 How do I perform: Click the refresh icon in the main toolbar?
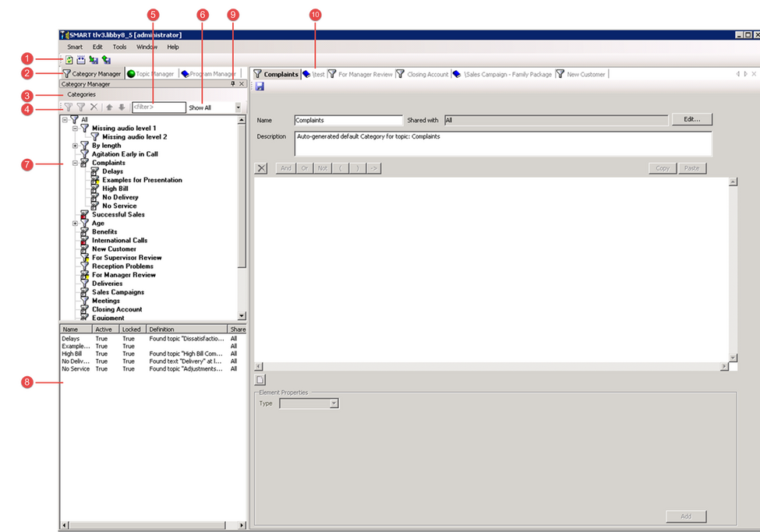click(x=69, y=60)
